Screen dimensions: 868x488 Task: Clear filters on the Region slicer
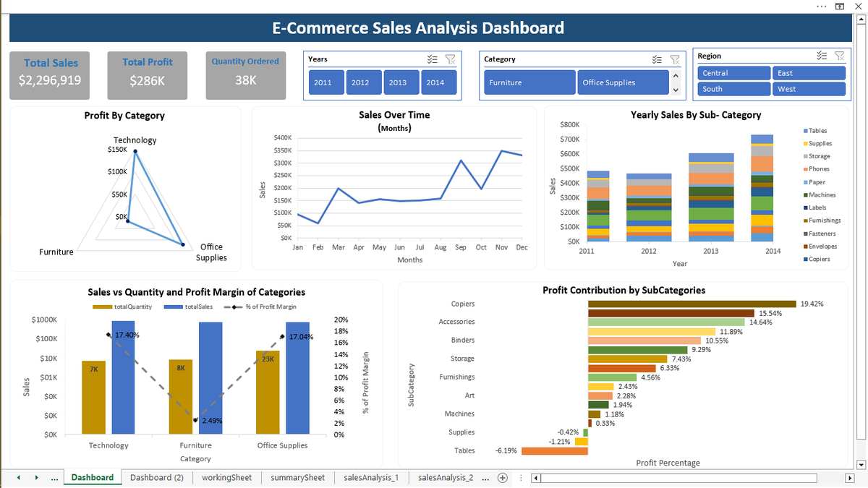pos(839,56)
